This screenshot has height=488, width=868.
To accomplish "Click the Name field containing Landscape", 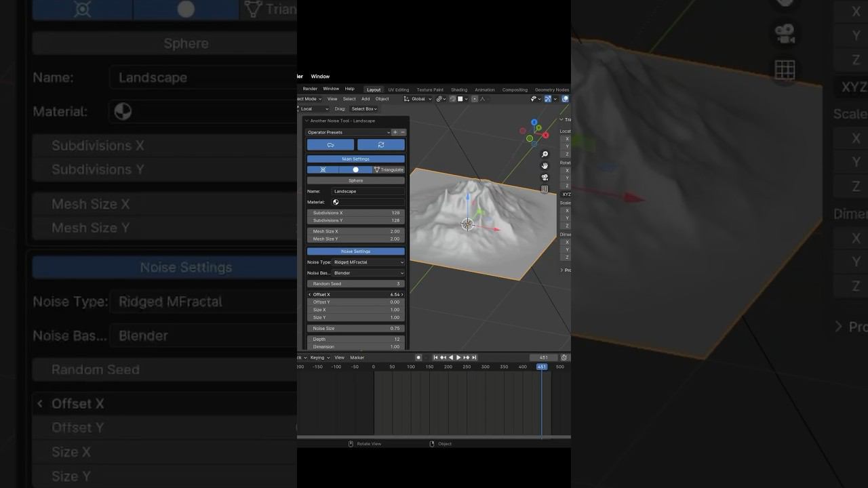I will click(368, 191).
